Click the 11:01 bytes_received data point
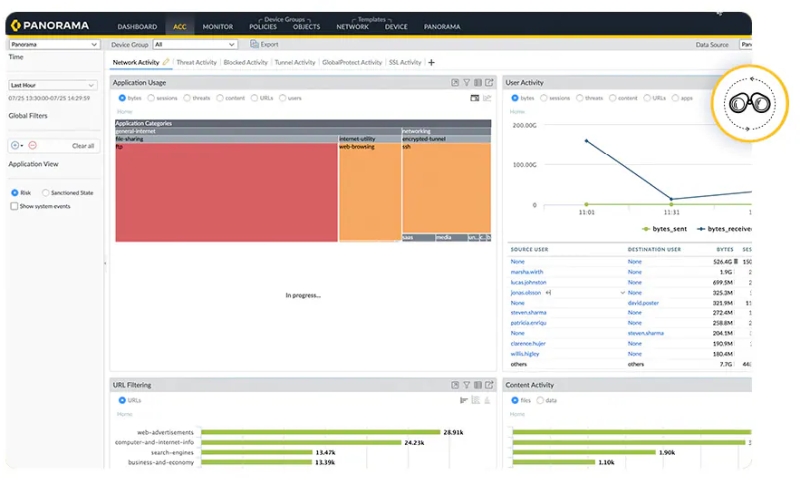Image resolution: width=800 pixels, height=495 pixels. 586,141
